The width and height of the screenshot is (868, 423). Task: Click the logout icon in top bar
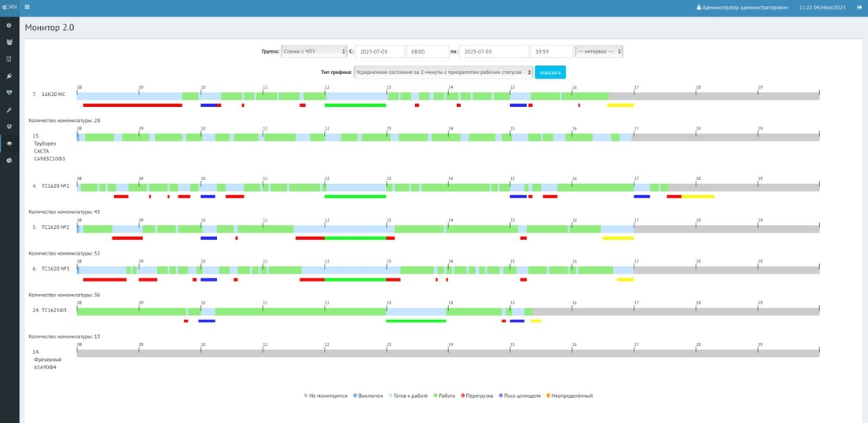859,8
